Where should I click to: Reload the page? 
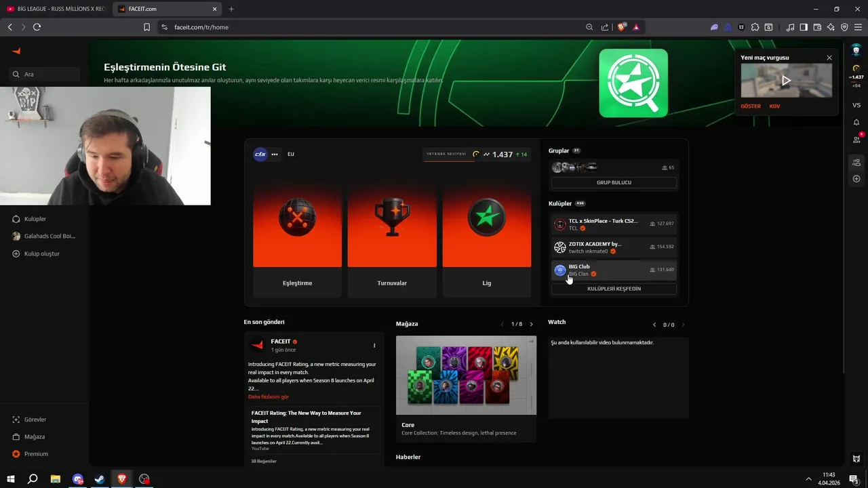tap(37, 27)
